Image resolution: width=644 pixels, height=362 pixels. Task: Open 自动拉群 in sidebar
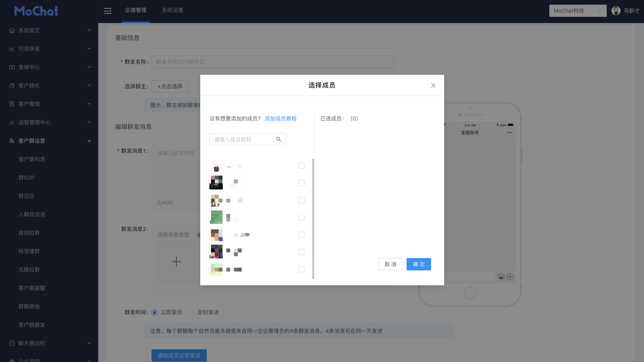tap(29, 233)
